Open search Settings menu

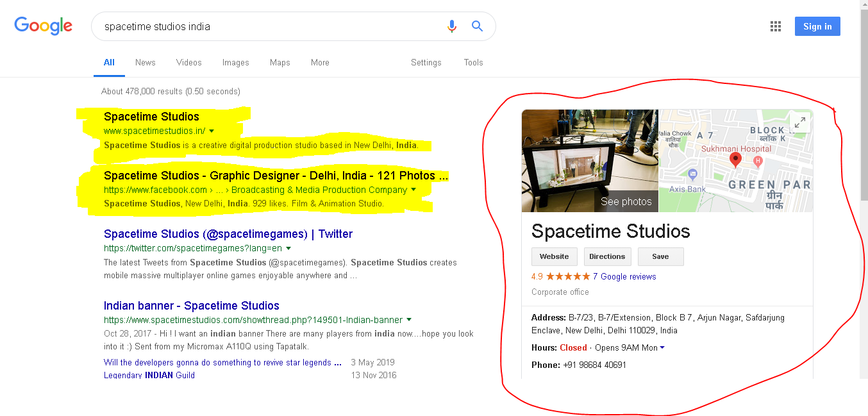(426, 62)
